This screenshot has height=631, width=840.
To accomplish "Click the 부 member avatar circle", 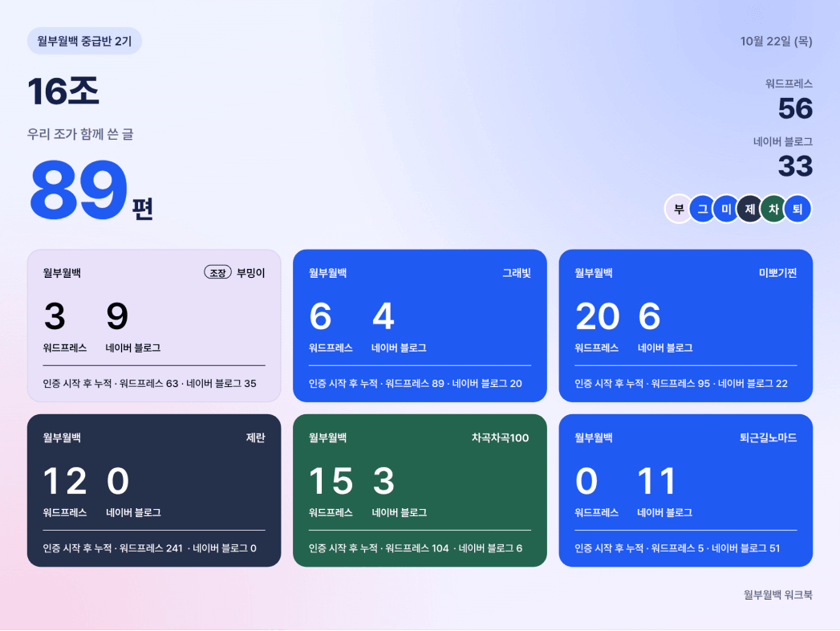I will pos(679,209).
